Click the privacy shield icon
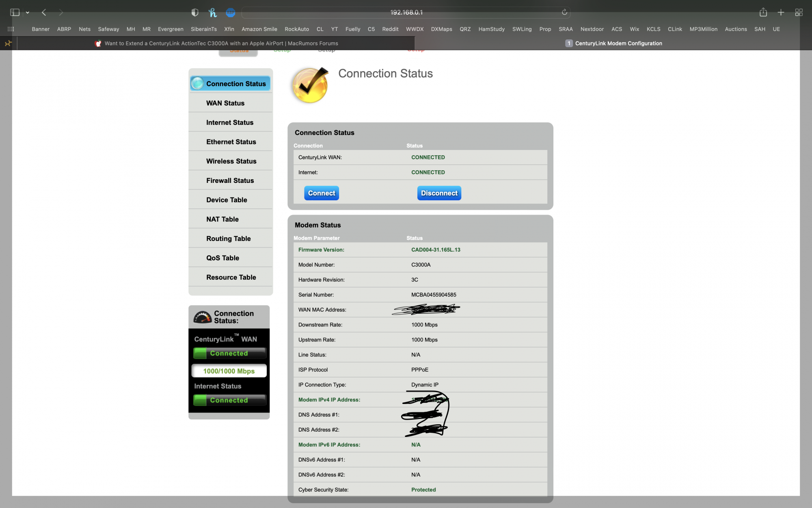This screenshot has height=508, width=812. 195,13
